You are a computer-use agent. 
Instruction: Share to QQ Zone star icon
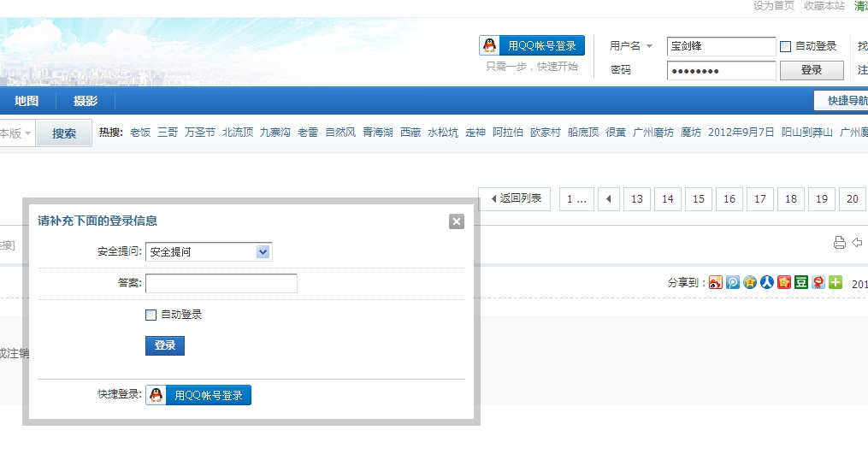(750, 282)
